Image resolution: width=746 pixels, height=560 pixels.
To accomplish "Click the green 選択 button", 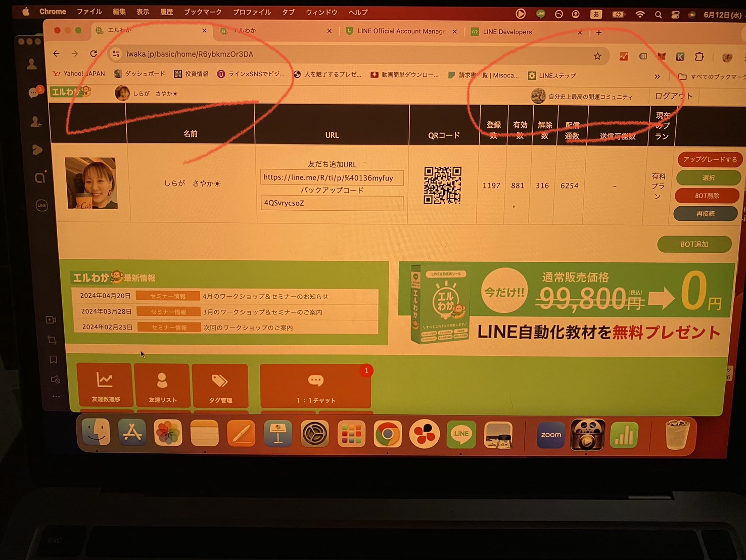I will pyautogui.click(x=708, y=177).
